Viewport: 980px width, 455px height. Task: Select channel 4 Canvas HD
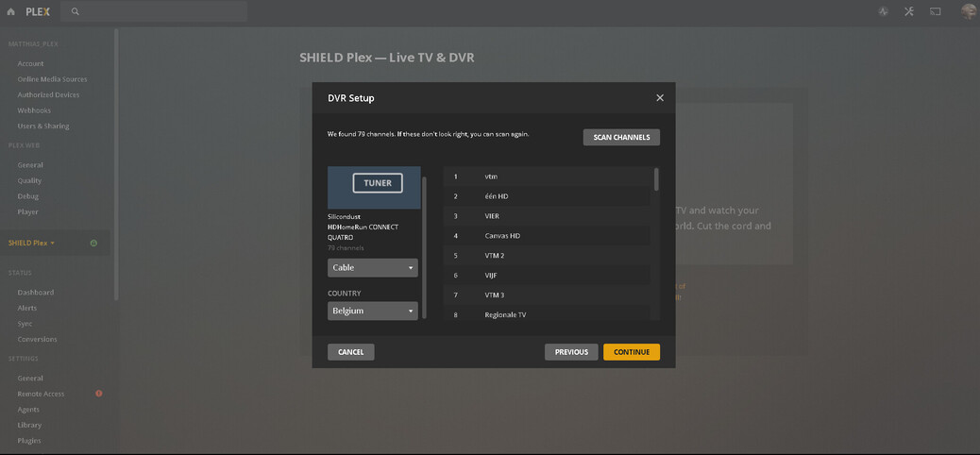point(547,236)
